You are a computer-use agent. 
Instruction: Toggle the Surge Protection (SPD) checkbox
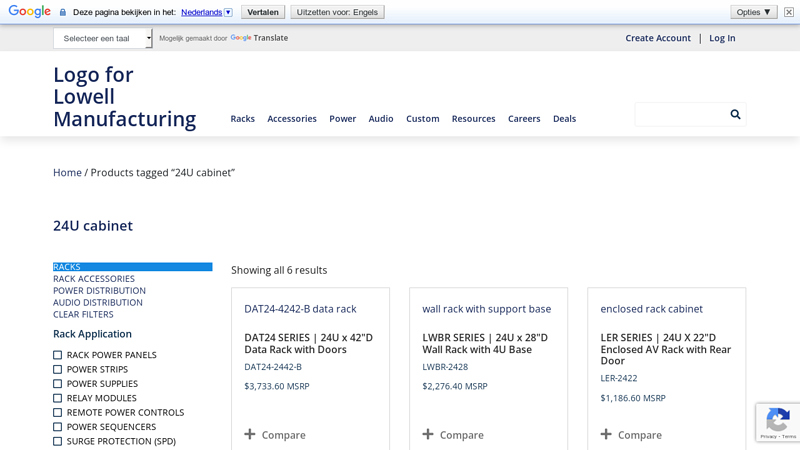pos(58,441)
